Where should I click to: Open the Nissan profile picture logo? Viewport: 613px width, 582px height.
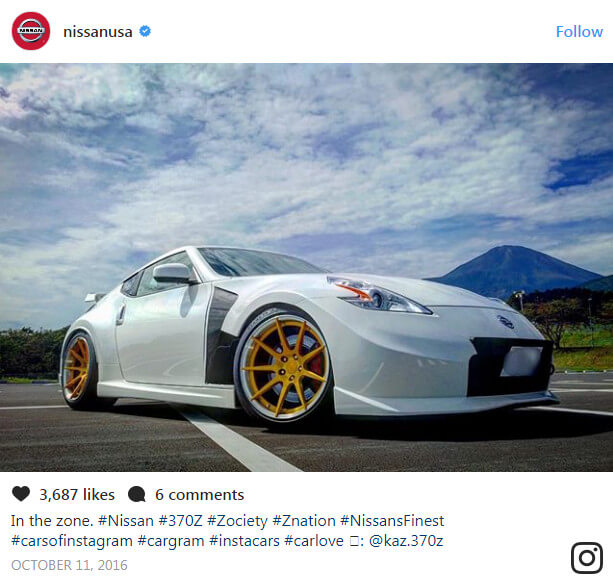(x=31, y=31)
